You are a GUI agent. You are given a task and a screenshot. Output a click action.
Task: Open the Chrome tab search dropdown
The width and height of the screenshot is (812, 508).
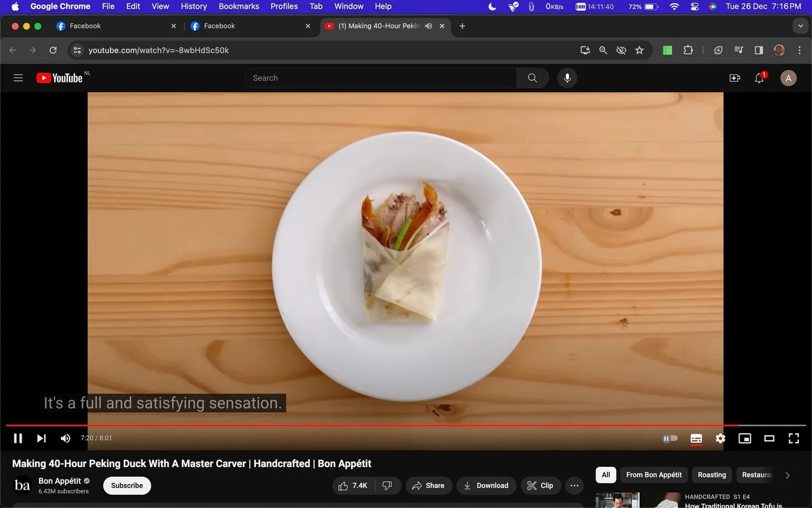coord(800,26)
